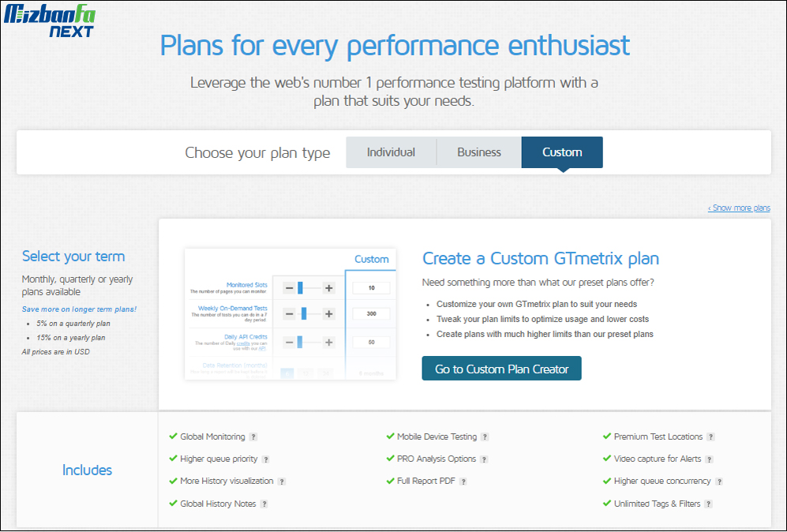The height and width of the screenshot is (532, 787).
Task: Open help for Unlimited Tags & Filters
Action: [708, 504]
